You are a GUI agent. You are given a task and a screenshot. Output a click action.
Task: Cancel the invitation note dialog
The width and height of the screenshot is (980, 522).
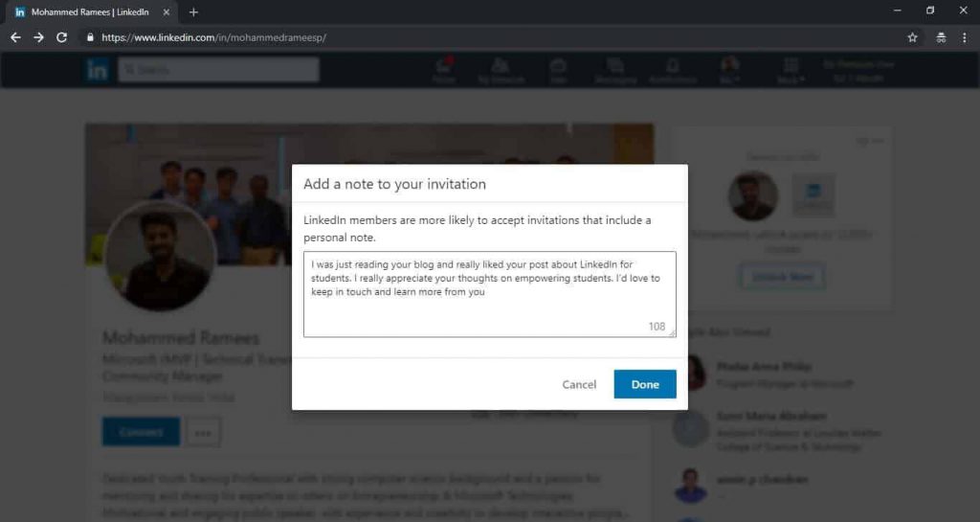coord(579,384)
